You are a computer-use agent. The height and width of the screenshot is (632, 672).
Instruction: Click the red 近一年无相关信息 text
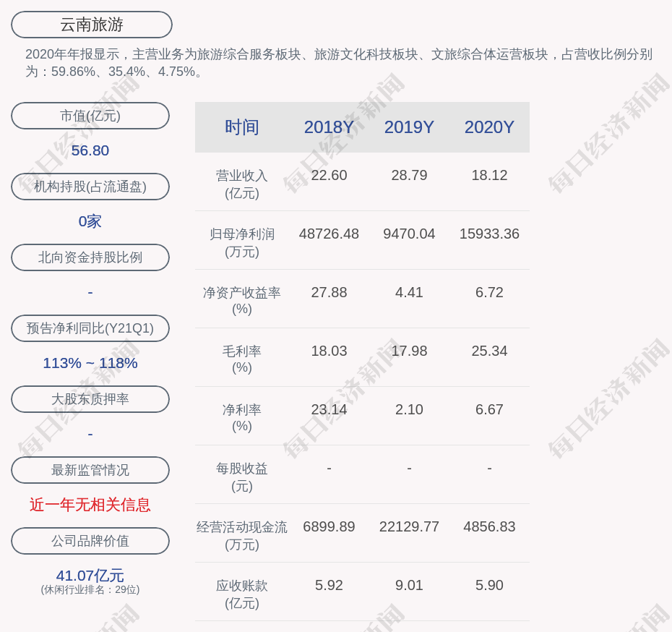[90, 505]
